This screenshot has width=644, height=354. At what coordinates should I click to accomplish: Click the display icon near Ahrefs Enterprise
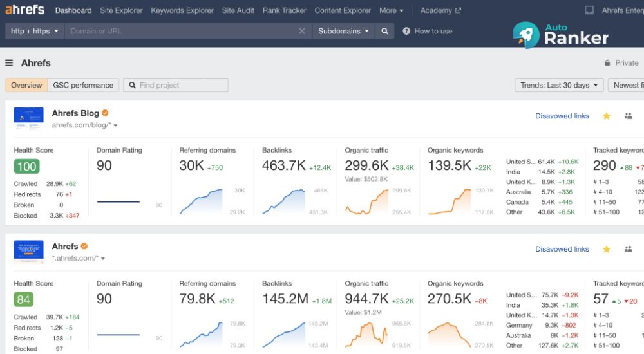coord(589,10)
